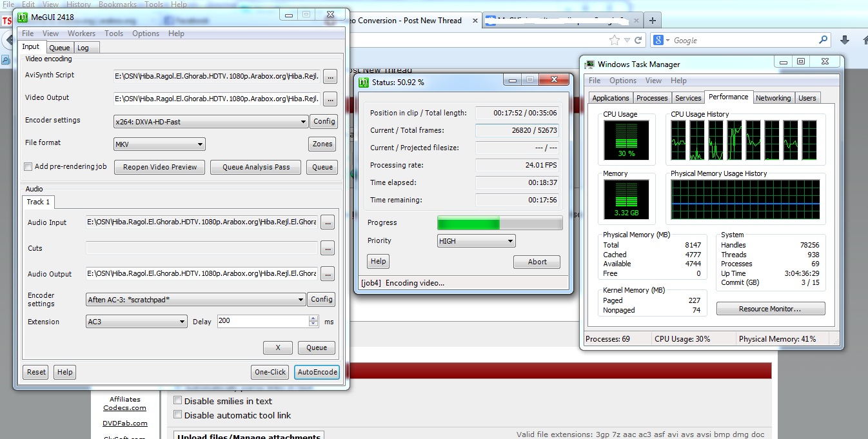This screenshot has height=439, width=868.
Task: Open the Extension AC3 dropdown
Action: pyautogui.click(x=137, y=322)
